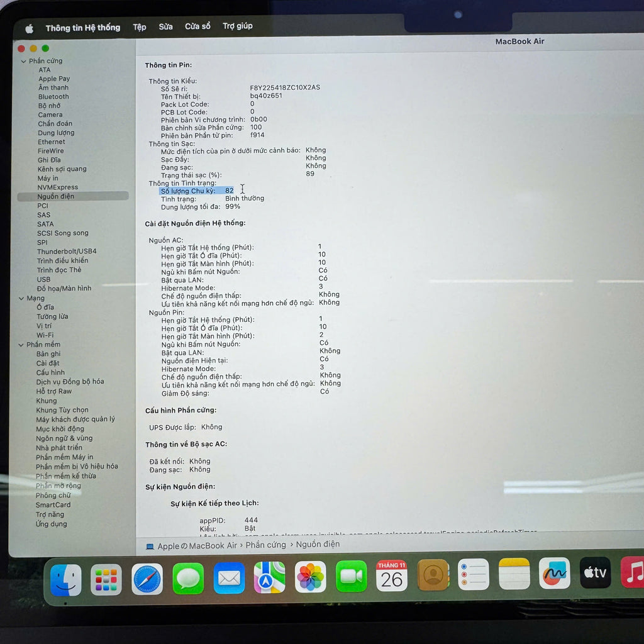
Task: Select Thunderbolt/USB4 in the sidebar
Action: coord(67,252)
